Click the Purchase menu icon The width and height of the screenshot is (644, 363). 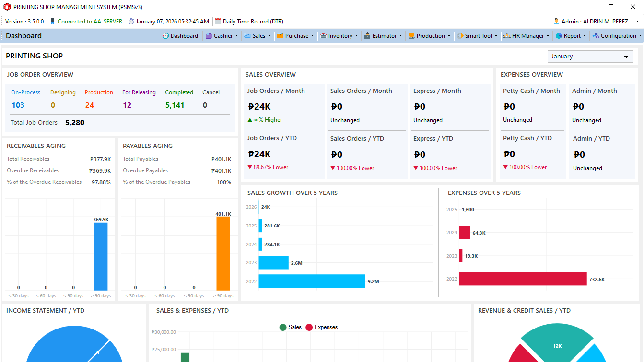[x=280, y=36]
